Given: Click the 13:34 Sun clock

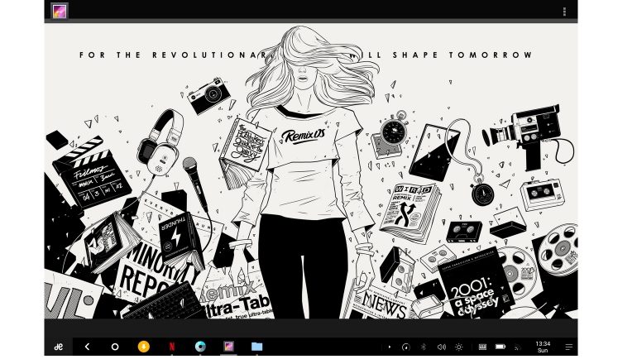Looking at the screenshot, I should (x=543, y=347).
